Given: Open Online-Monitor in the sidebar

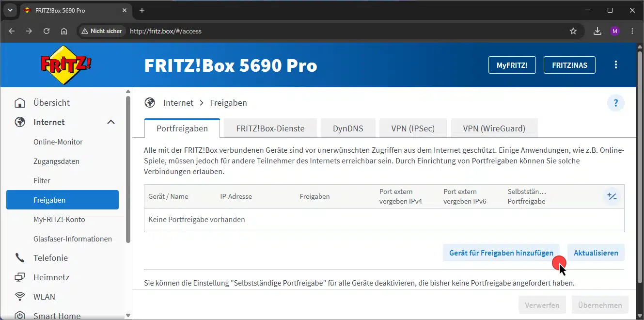Looking at the screenshot, I should tap(58, 142).
